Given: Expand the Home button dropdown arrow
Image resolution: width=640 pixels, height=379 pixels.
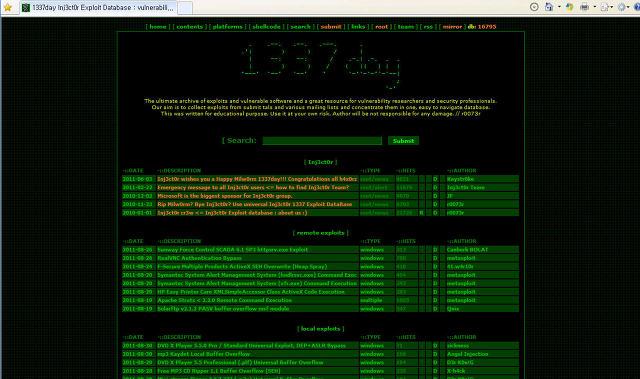Looking at the screenshot, I should click(559, 7).
